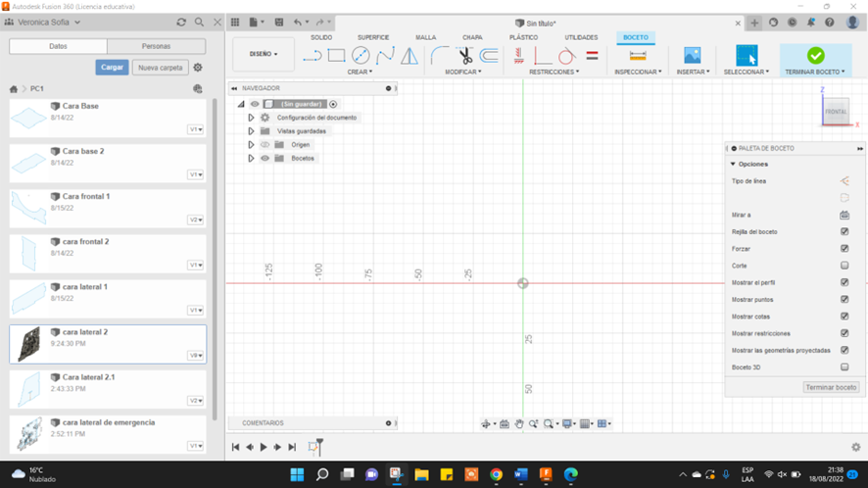Open the RESTRICCIONES dropdown menu
868x488 pixels.
click(x=555, y=72)
